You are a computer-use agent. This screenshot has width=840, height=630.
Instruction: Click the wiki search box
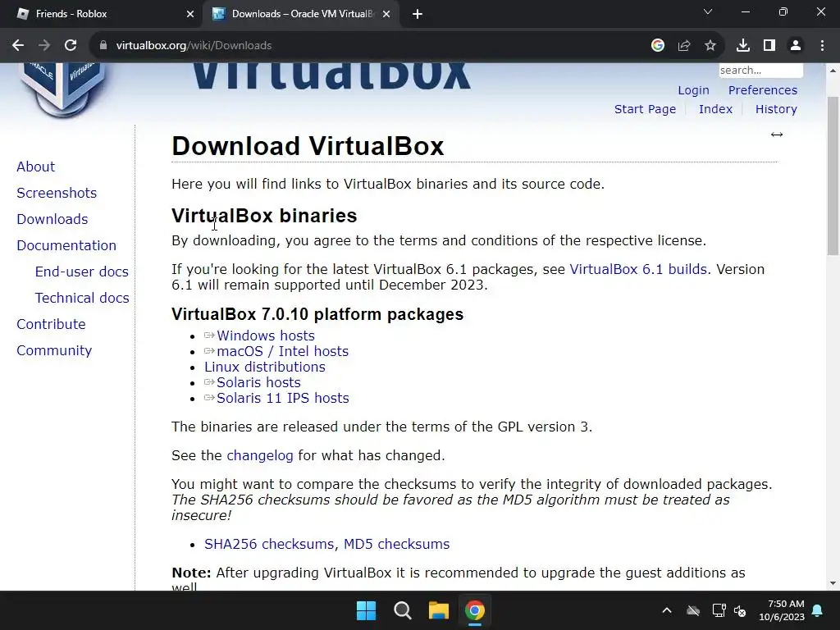(x=760, y=71)
